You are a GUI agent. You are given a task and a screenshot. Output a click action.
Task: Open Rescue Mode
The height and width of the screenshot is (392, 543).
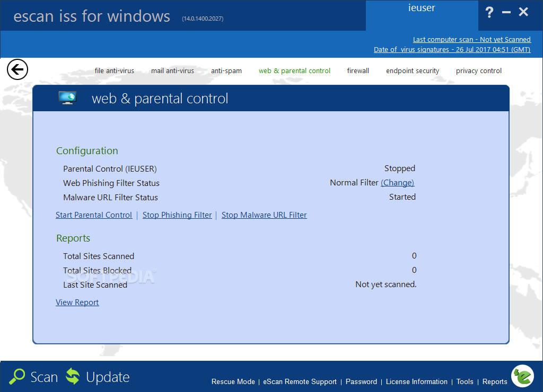(x=233, y=381)
